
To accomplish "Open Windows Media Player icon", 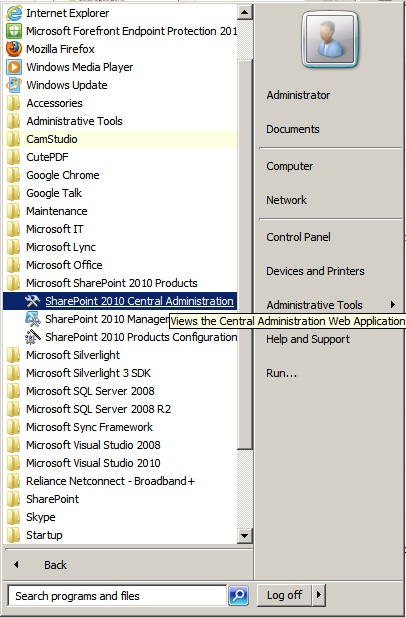I will (x=14, y=67).
